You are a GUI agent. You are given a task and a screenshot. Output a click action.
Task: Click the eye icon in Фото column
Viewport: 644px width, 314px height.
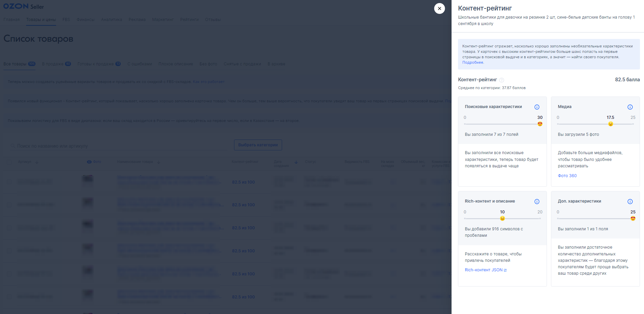(x=89, y=162)
